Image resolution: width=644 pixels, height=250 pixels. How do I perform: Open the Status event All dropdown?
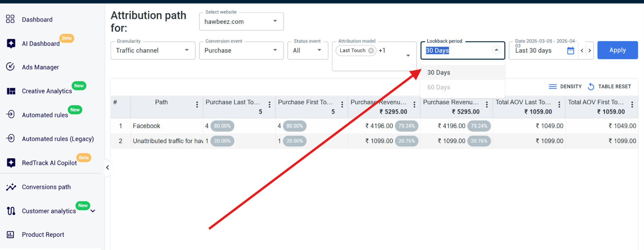click(308, 51)
